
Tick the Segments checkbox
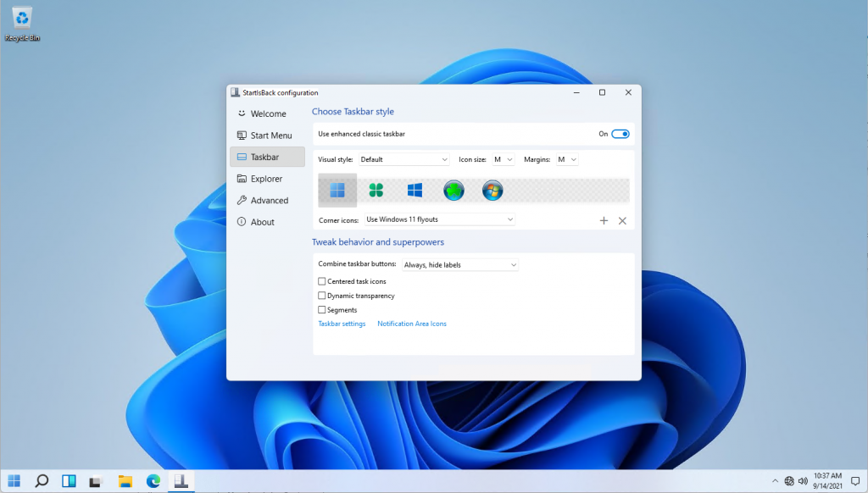[x=322, y=310]
